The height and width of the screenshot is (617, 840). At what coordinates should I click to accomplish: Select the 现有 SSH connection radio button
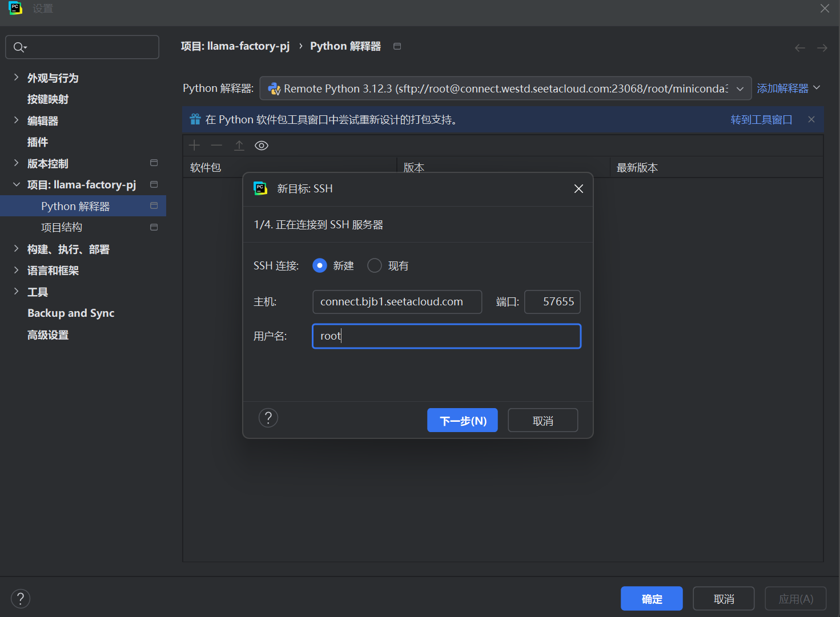coord(375,265)
